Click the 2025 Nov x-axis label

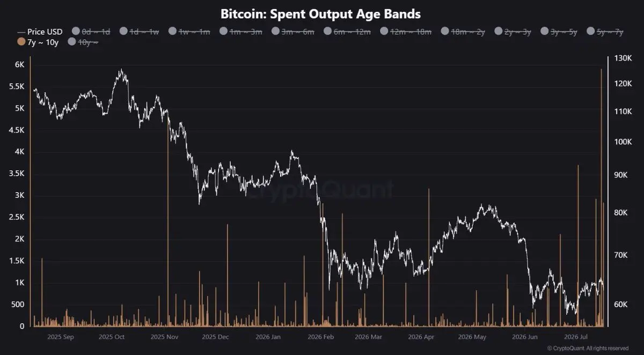(164, 337)
